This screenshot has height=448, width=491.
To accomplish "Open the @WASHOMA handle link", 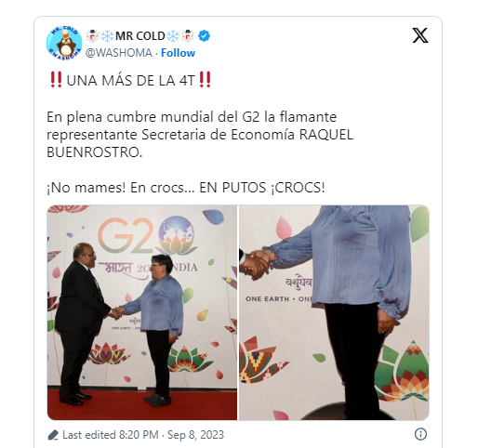I will coord(119,53).
